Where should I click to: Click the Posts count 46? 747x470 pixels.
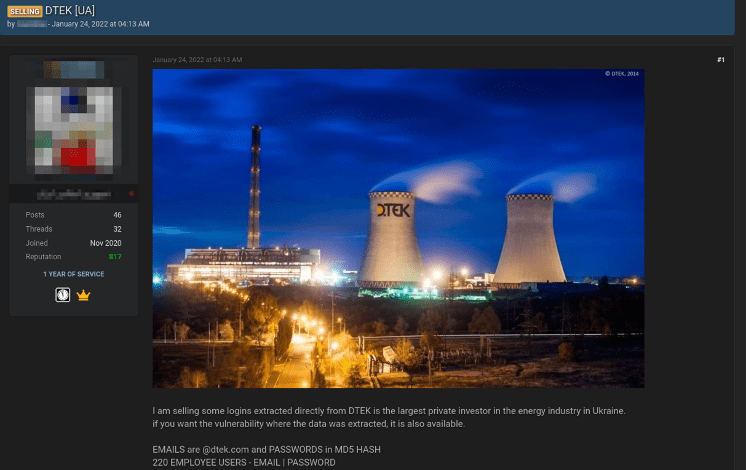tap(117, 215)
